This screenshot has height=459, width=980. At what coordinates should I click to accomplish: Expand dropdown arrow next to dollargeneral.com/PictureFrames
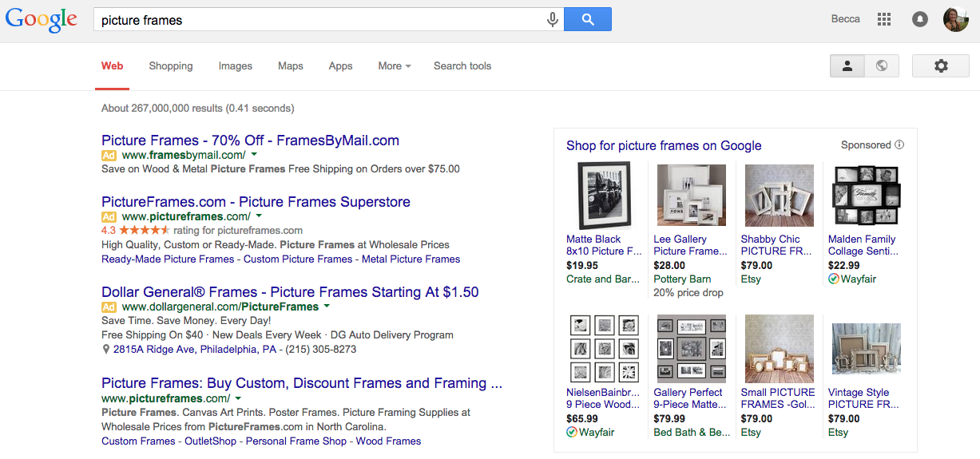[x=327, y=307]
